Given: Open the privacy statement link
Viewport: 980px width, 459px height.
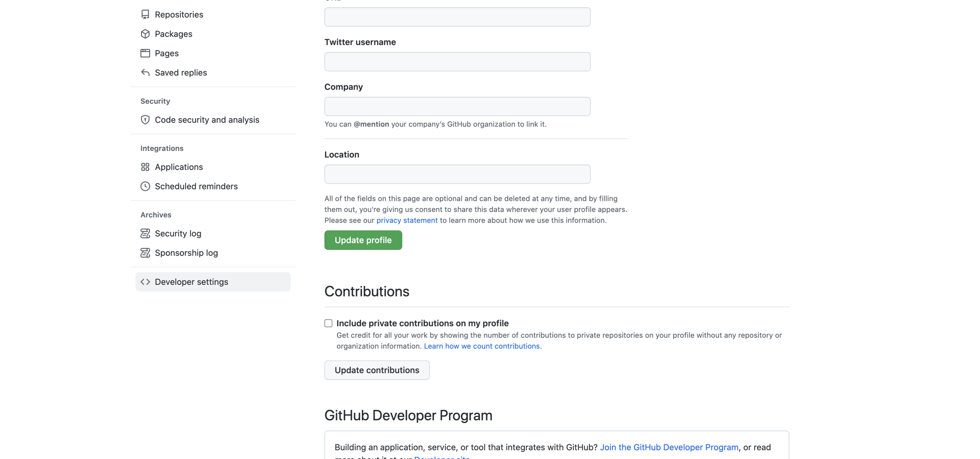Looking at the screenshot, I should click(x=407, y=220).
